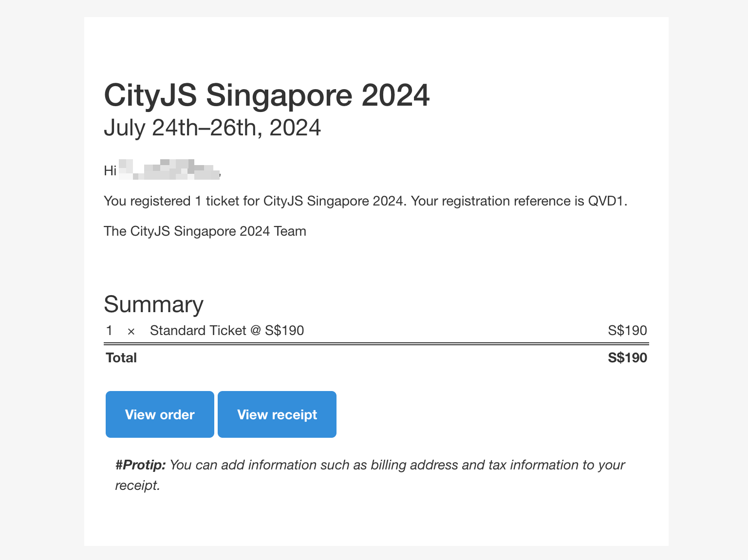Select the quantity 1 in the summary

click(109, 330)
